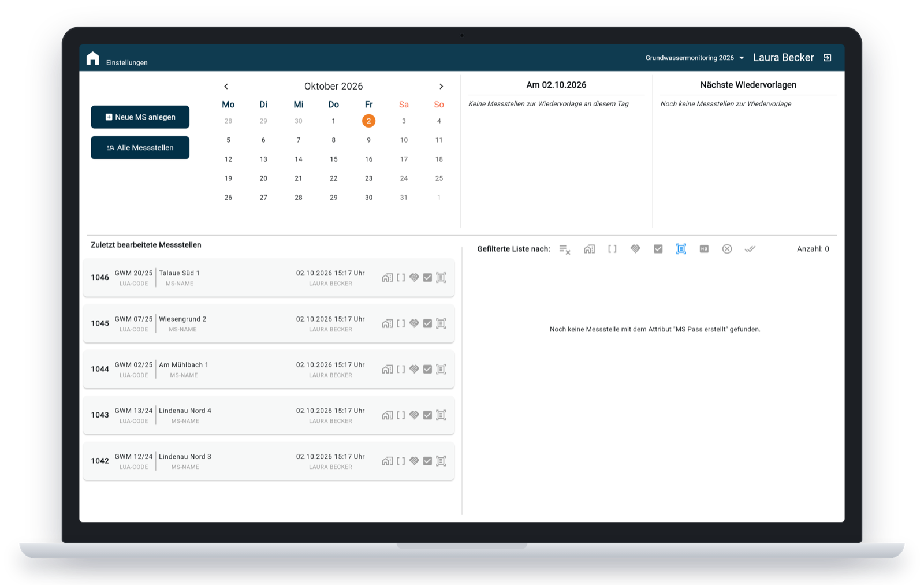Open Messstelle 1043 Lindenau Nord 4
Screen dimensions: 924x585
point(269,415)
